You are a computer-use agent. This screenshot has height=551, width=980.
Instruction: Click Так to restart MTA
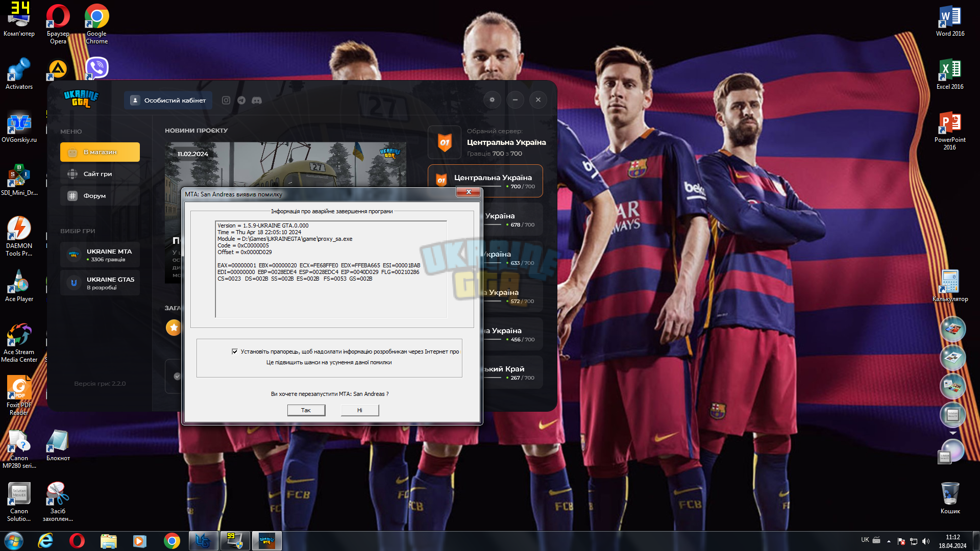point(306,410)
